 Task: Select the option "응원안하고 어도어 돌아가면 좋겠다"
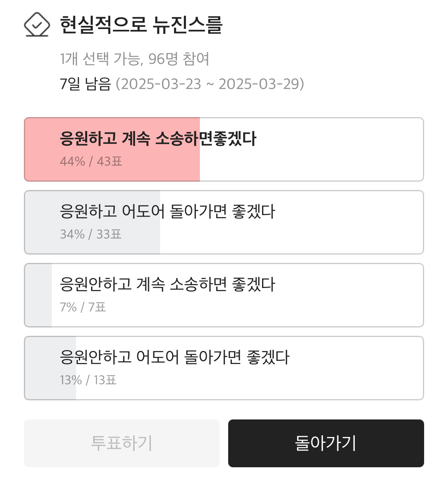point(174,357)
